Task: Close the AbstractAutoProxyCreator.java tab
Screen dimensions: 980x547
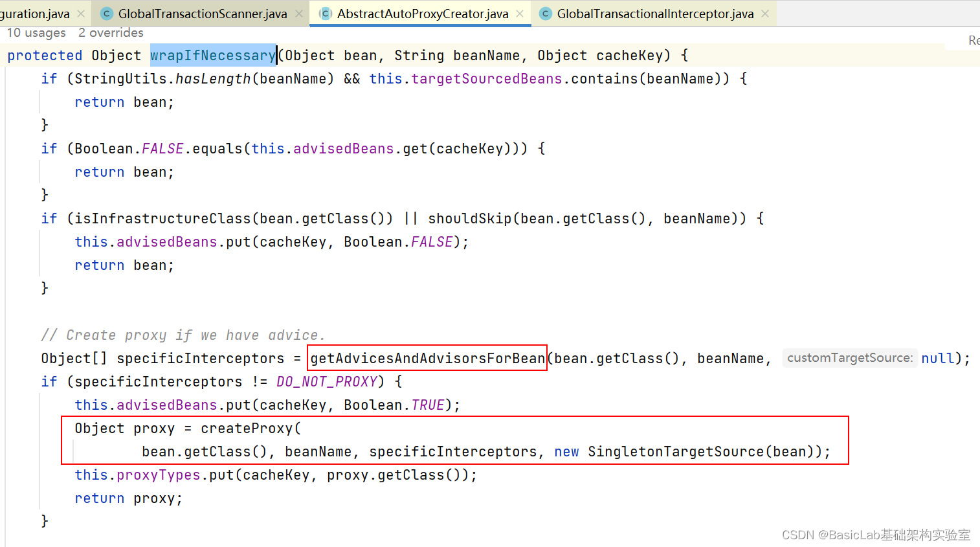Action: click(520, 14)
